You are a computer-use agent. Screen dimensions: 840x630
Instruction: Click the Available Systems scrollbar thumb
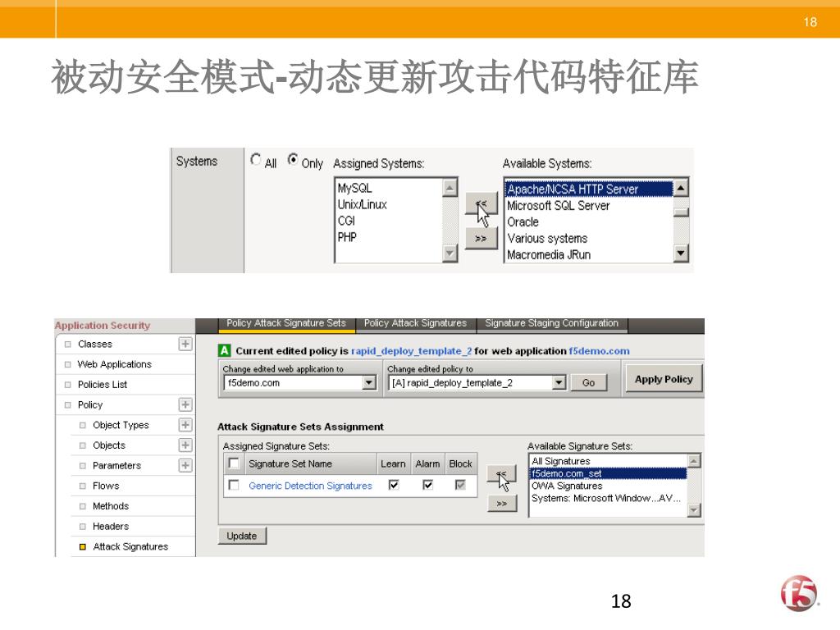click(680, 212)
